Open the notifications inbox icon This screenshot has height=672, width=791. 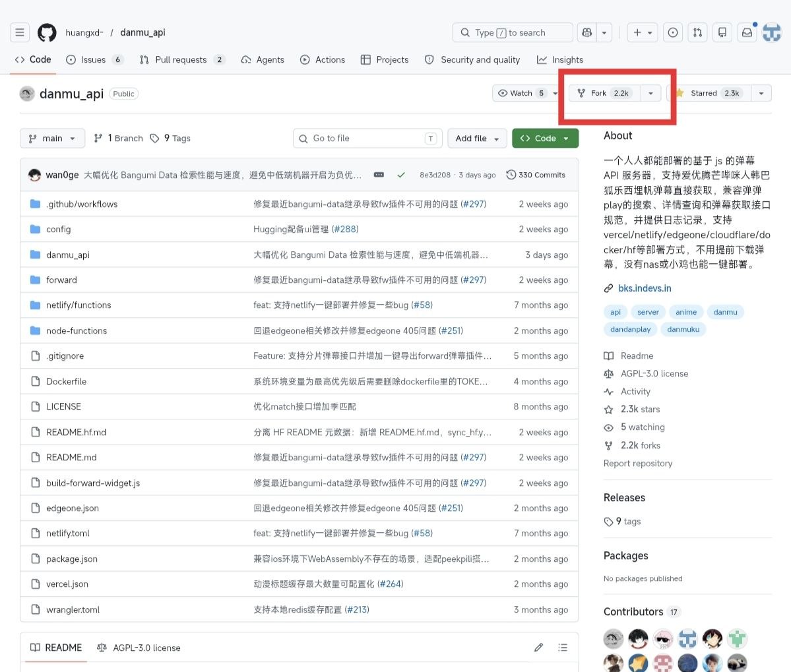pos(747,33)
